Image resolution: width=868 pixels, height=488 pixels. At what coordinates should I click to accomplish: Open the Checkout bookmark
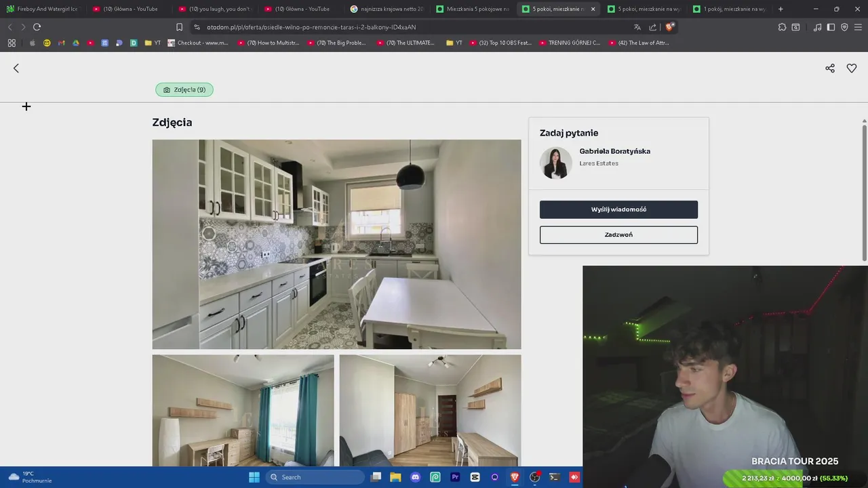coord(197,43)
